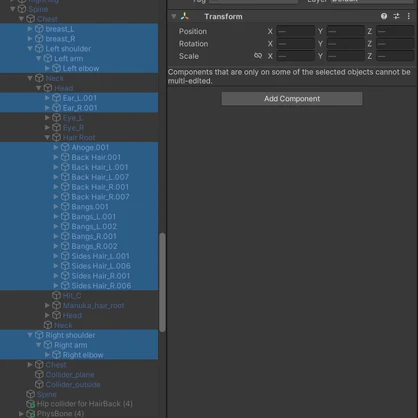Edit Rotation X field

tap(295, 44)
